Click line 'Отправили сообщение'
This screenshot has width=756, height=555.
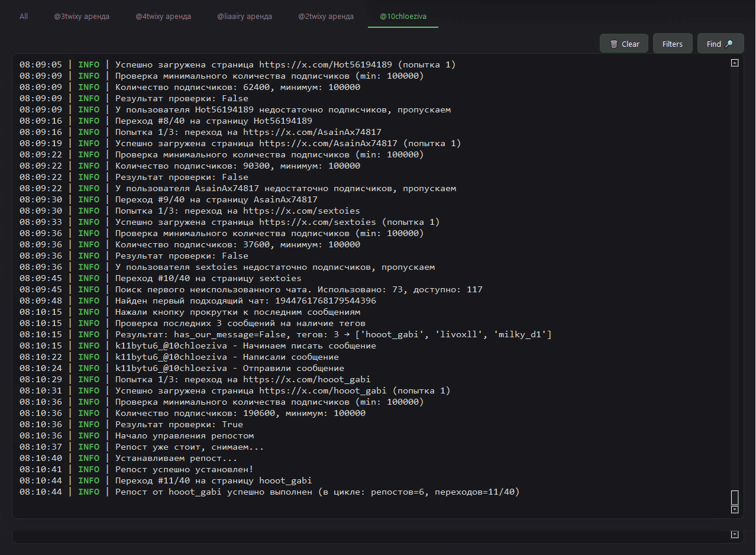(182, 368)
